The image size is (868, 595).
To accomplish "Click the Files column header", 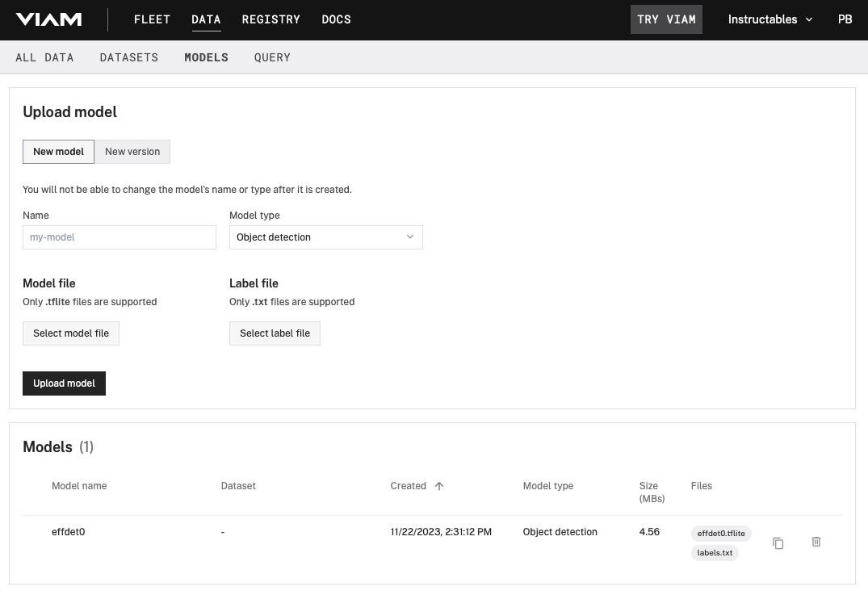I will pos(702,486).
